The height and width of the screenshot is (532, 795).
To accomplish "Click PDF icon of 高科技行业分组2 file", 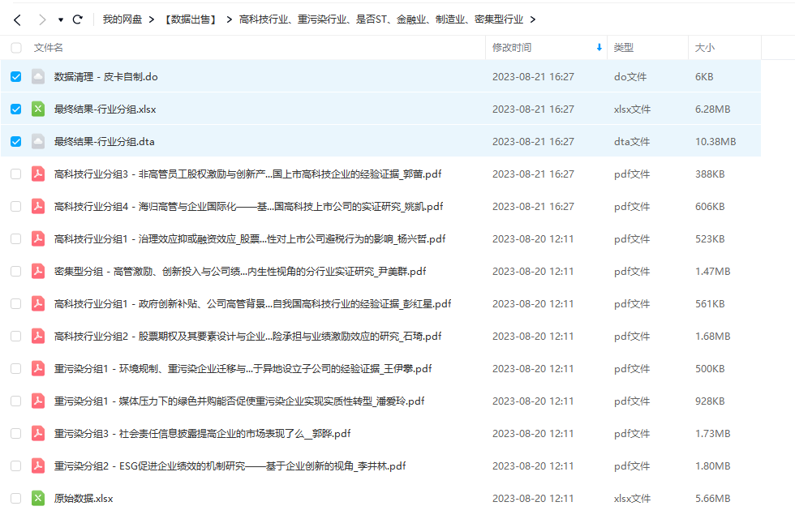I will [x=38, y=336].
